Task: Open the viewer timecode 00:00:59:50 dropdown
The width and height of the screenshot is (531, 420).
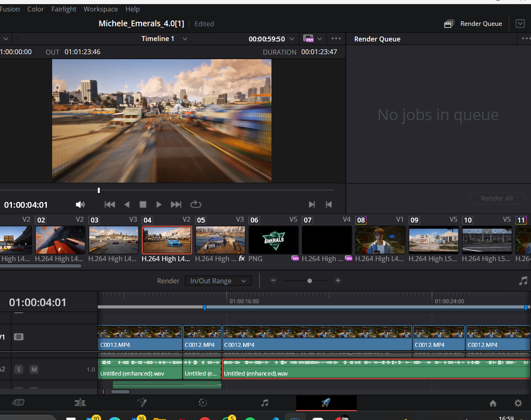Action: click(x=292, y=39)
